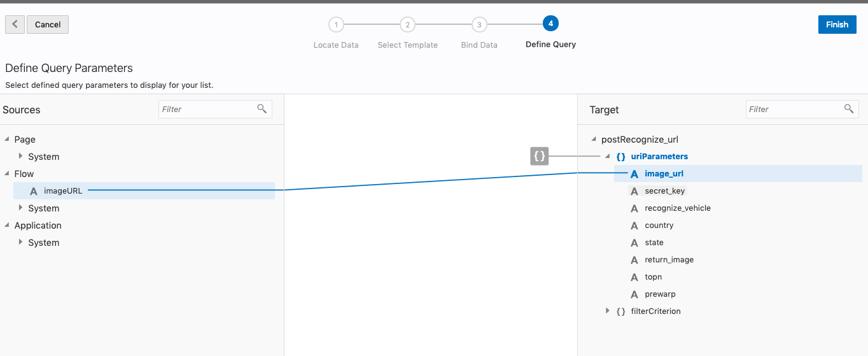Click the string type icon beside secret_key

634,191
